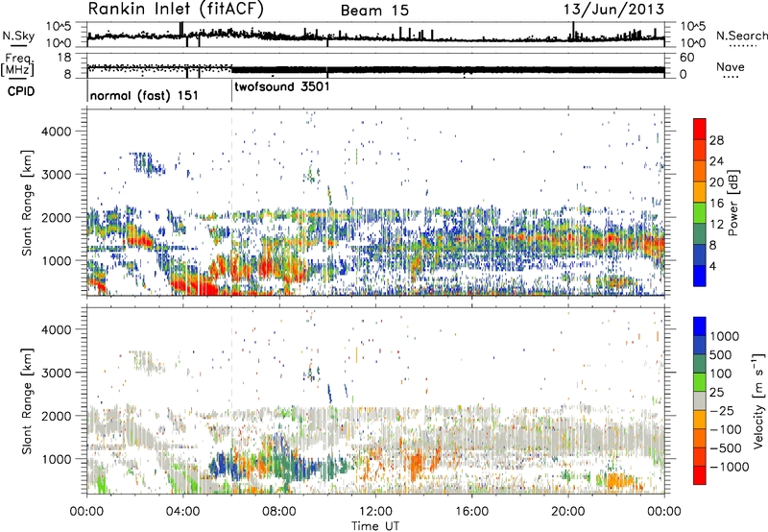Click the '08:00' time tick label
Image resolution: width=768 pixels, height=532 pixels.
[279, 512]
